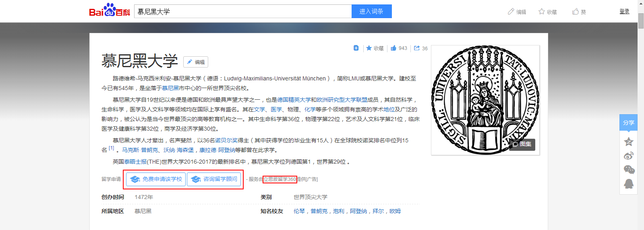Click the QQ penguin share icon
This screenshot has width=644, height=230.
pos(629,184)
